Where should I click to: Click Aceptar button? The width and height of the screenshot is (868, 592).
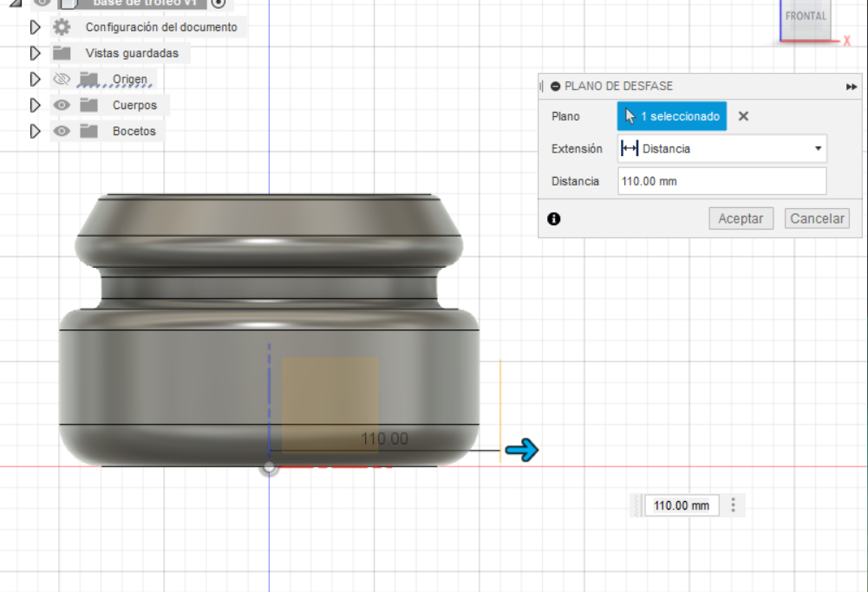click(741, 218)
